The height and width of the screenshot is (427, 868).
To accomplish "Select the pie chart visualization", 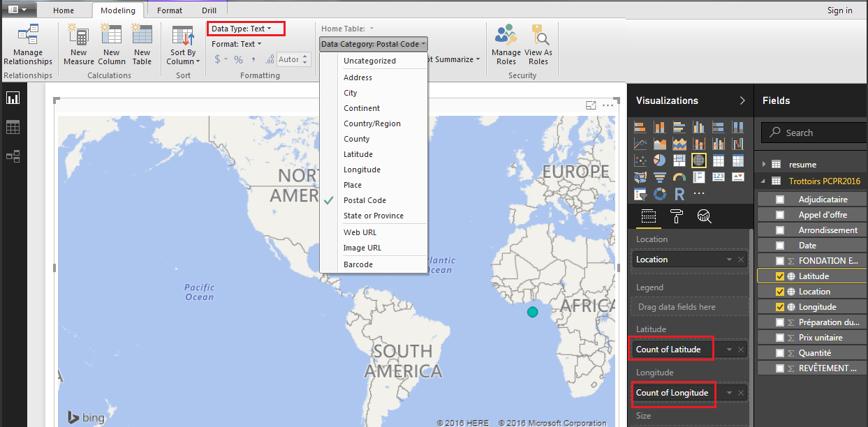I will 659,160.
